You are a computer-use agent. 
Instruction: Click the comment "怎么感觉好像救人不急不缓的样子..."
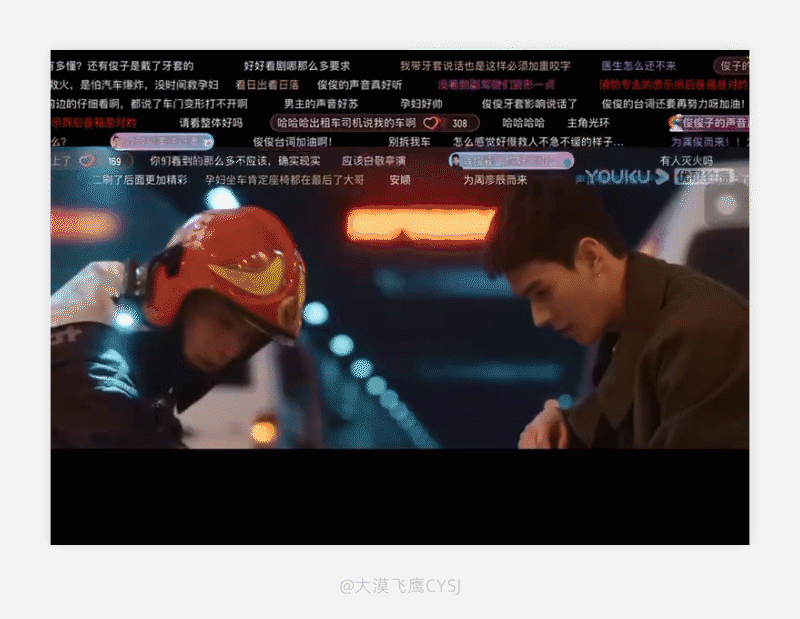point(538,142)
